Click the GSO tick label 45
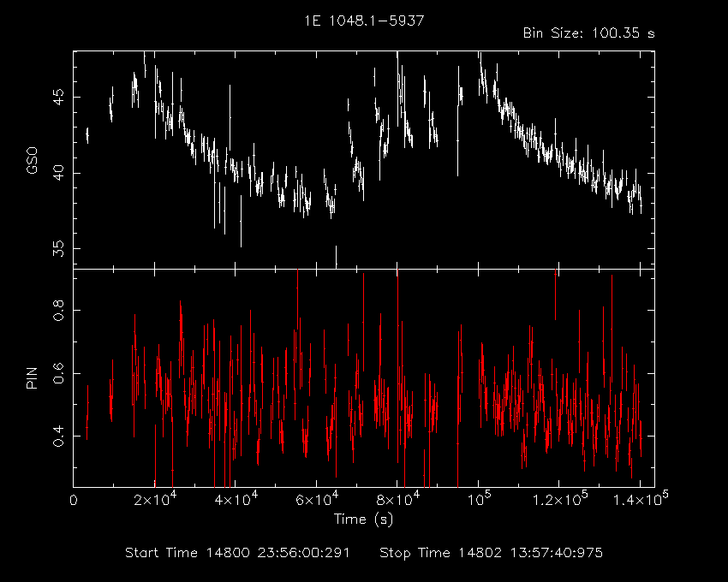This screenshot has height=582, width=728. pos(58,97)
